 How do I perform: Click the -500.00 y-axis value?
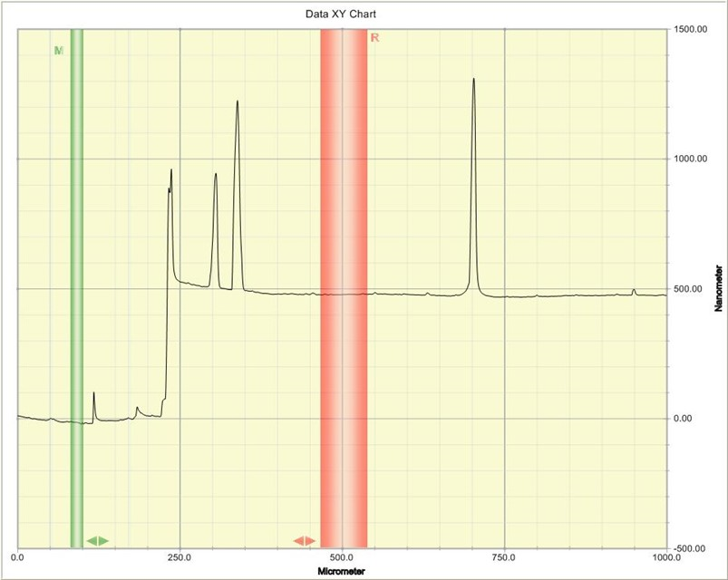click(691, 548)
